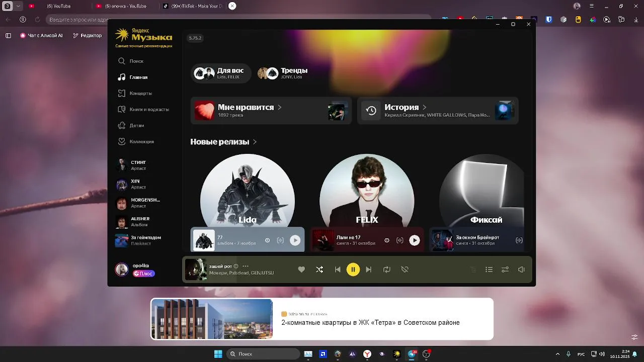Click the track title зашей рот
Image resolution: width=644 pixels, height=362 pixels.
click(220, 266)
